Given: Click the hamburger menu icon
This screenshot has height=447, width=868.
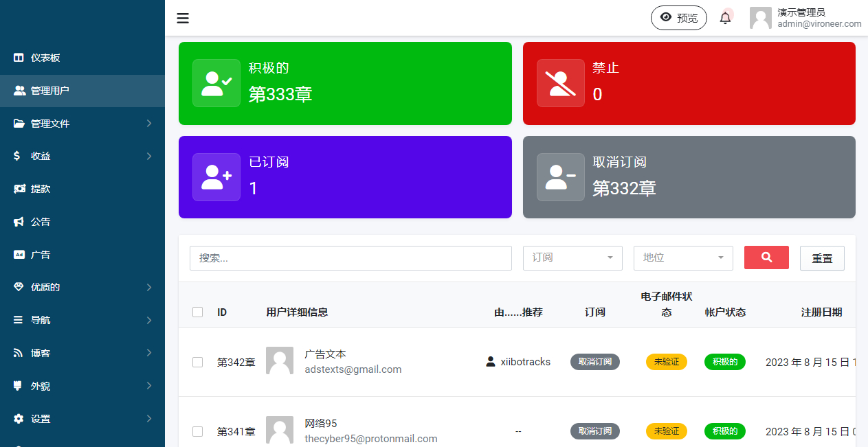Looking at the screenshot, I should pyautogui.click(x=183, y=19).
